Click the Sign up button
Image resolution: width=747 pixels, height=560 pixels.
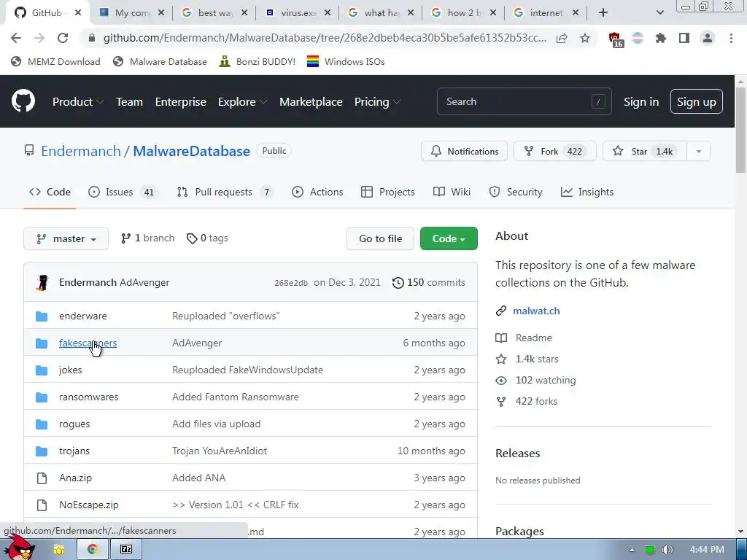(x=697, y=101)
